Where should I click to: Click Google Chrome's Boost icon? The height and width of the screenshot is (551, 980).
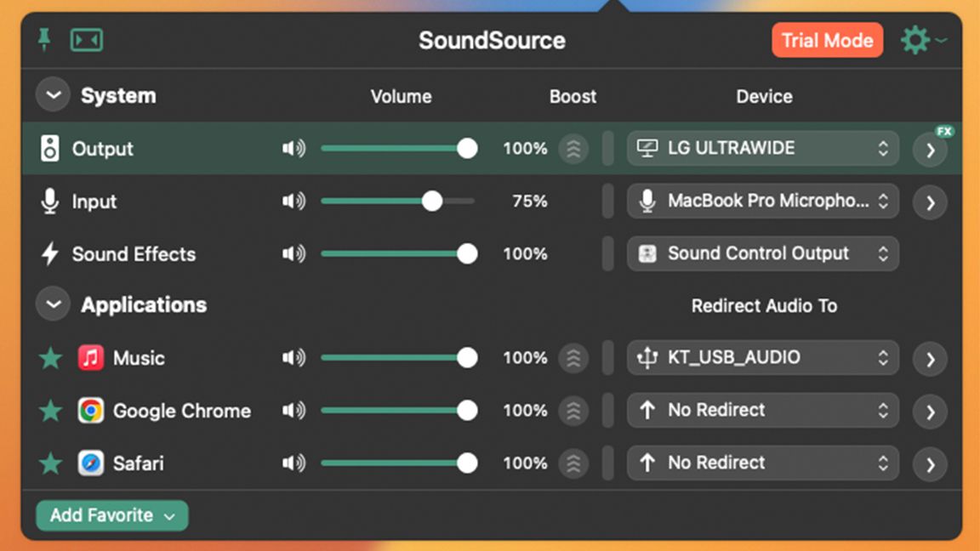click(x=573, y=411)
